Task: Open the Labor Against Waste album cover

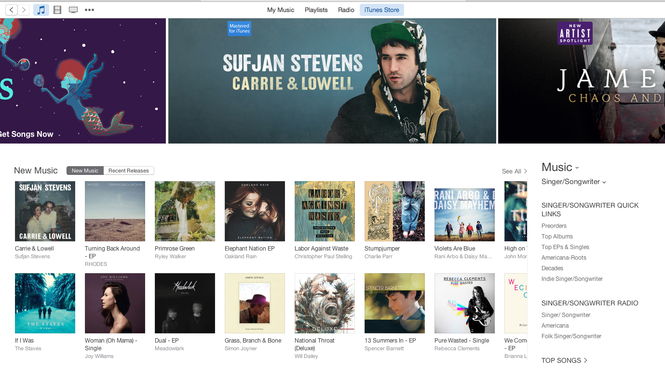Action: (x=325, y=211)
